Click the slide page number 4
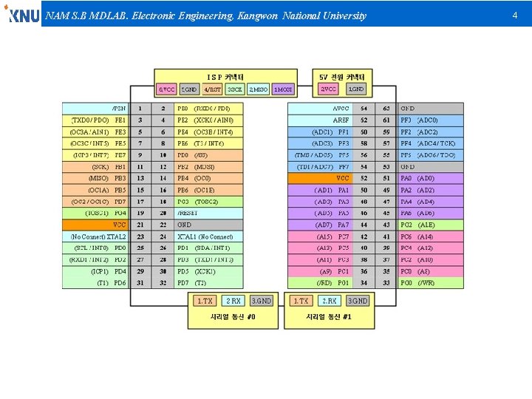This screenshot has width=532, height=399. 515,16
